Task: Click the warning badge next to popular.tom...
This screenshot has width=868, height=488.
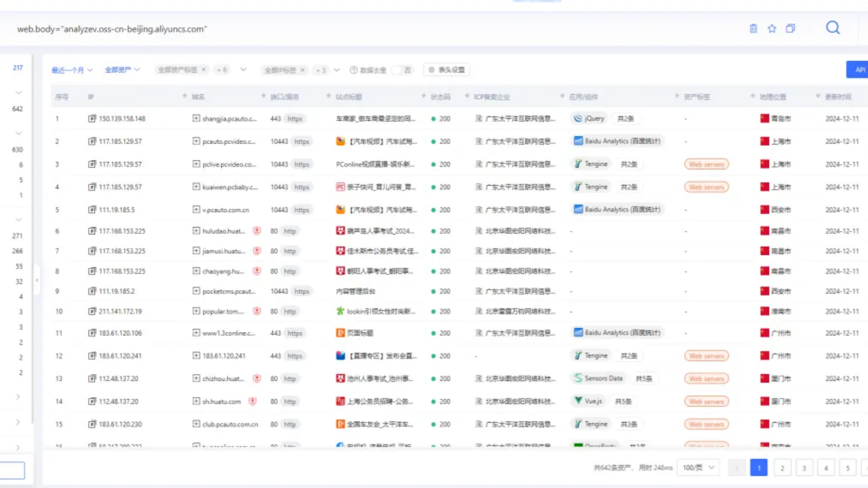Action: [x=257, y=312]
